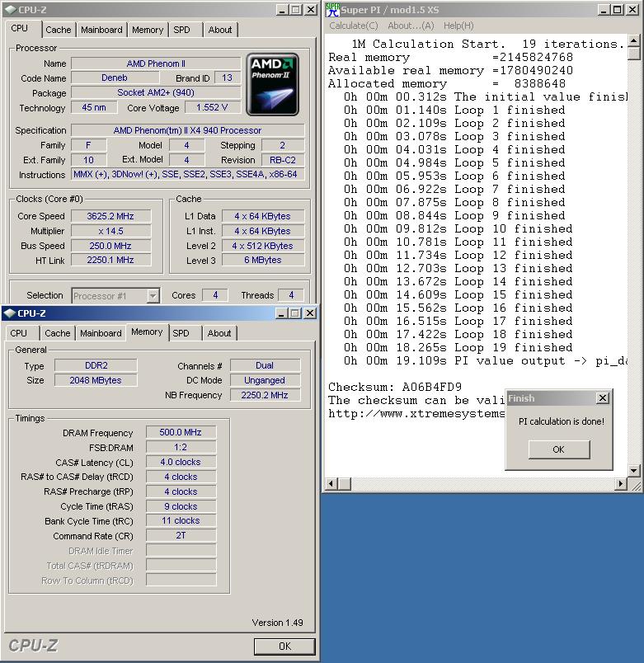
Task: Click the PI value output line at 19.109s
Action: pos(485,360)
